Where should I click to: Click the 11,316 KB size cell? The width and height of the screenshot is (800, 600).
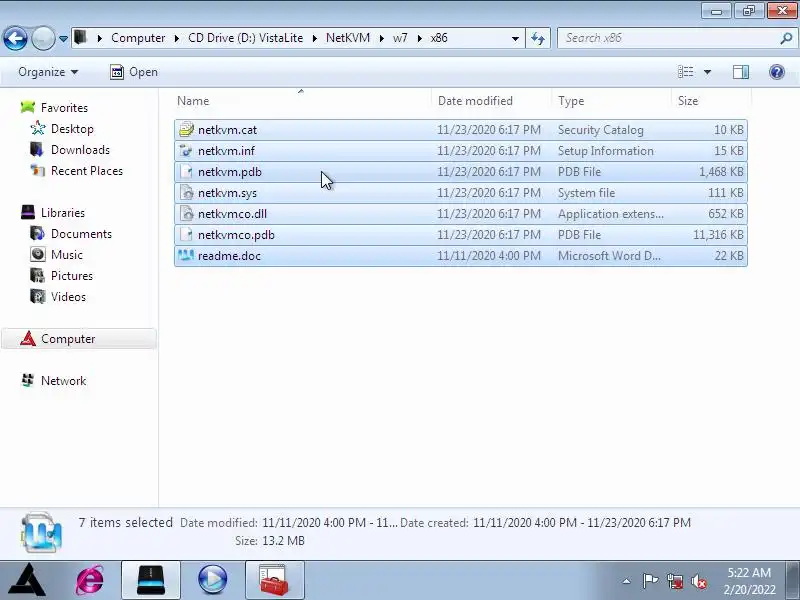(718, 235)
